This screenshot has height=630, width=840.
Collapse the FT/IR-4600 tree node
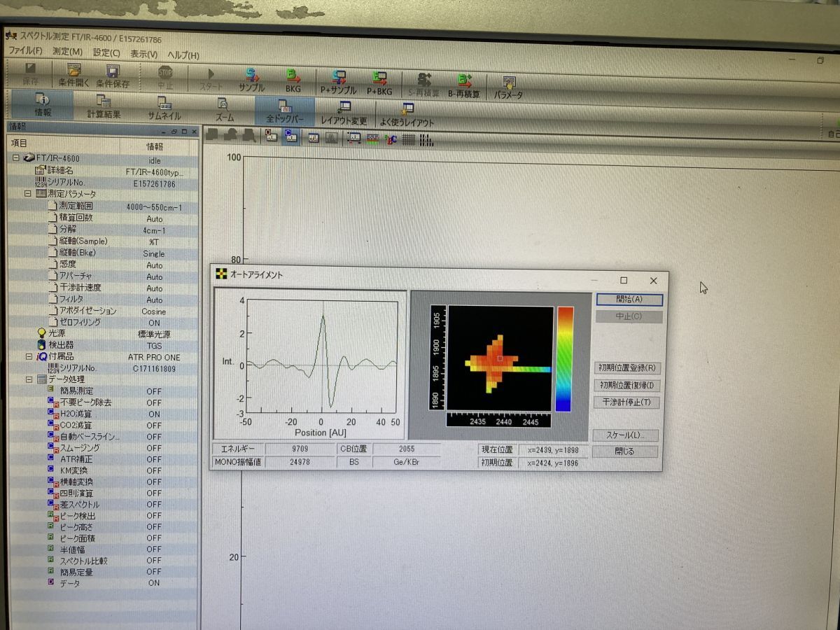[x=15, y=158]
